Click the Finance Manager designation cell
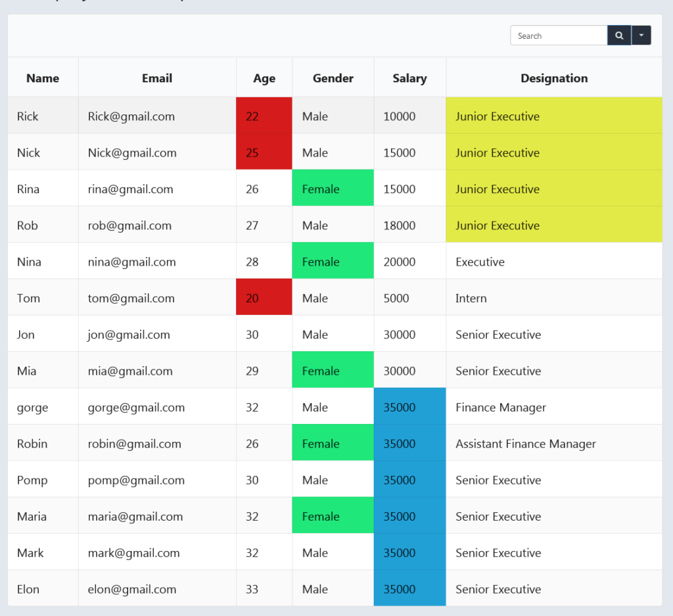This screenshot has width=673, height=616. point(500,406)
